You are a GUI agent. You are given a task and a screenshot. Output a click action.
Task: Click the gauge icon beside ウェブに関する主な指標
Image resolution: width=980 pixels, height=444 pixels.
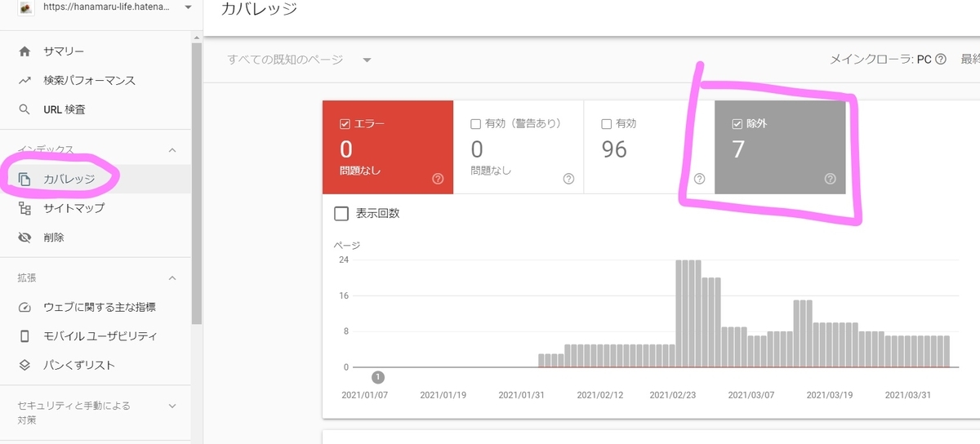pyautogui.click(x=24, y=307)
